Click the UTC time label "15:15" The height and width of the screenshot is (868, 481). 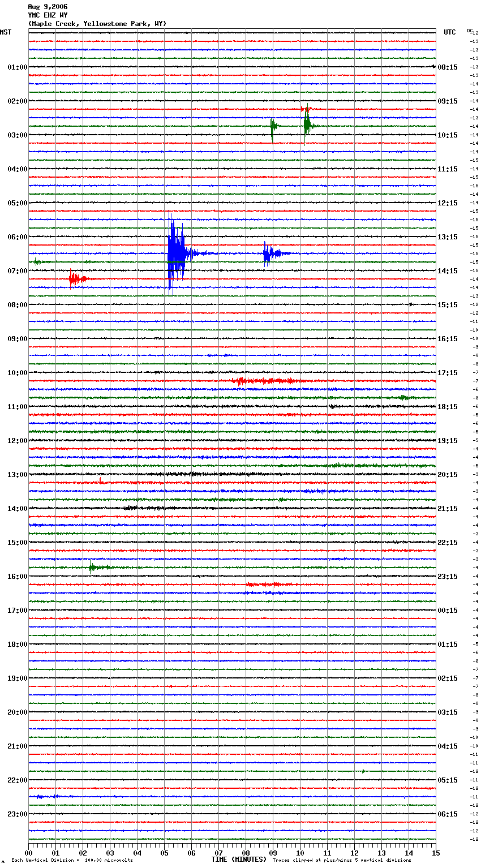(448, 305)
